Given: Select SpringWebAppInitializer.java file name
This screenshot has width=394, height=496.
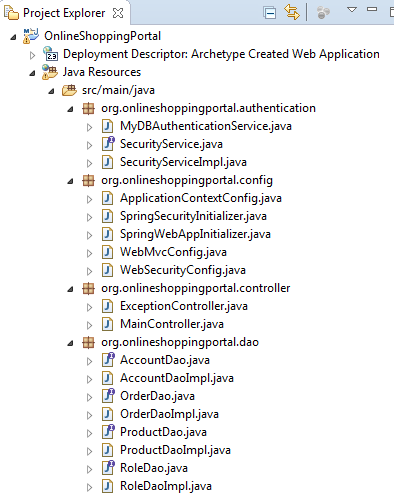Looking at the screenshot, I should tap(195, 234).
